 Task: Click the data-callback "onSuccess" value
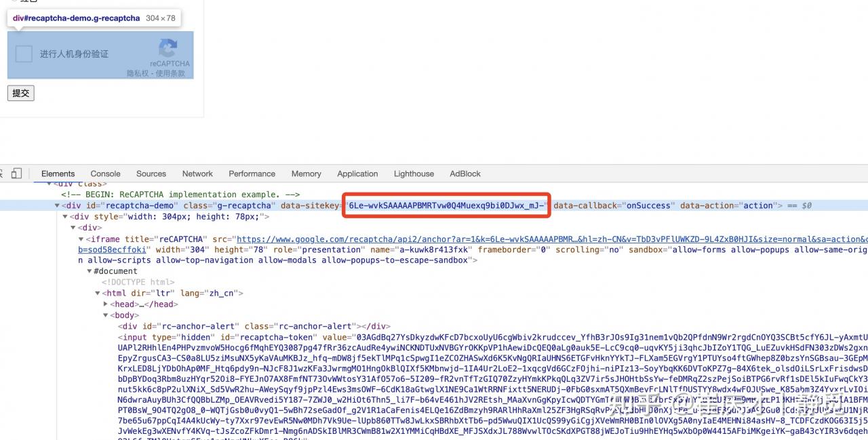(648, 205)
